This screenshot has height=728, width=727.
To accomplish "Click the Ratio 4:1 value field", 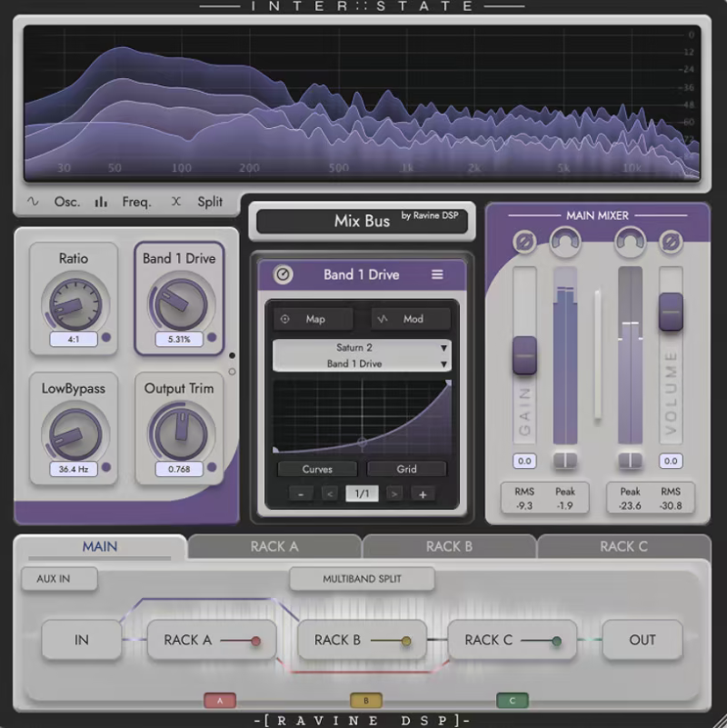I will (x=74, y=339).
